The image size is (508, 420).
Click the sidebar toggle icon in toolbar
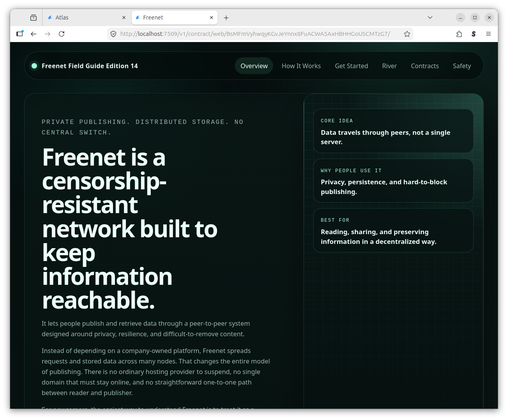(20, 34)
